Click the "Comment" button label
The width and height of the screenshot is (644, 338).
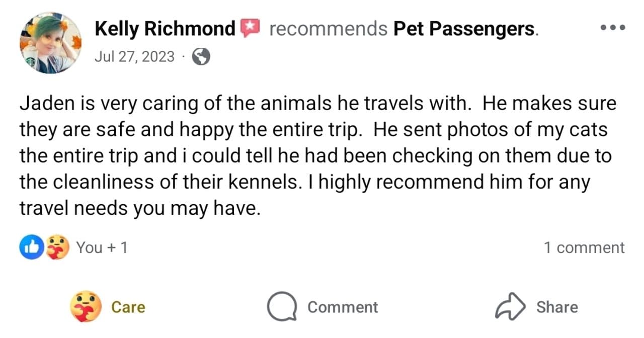[343, 307]
